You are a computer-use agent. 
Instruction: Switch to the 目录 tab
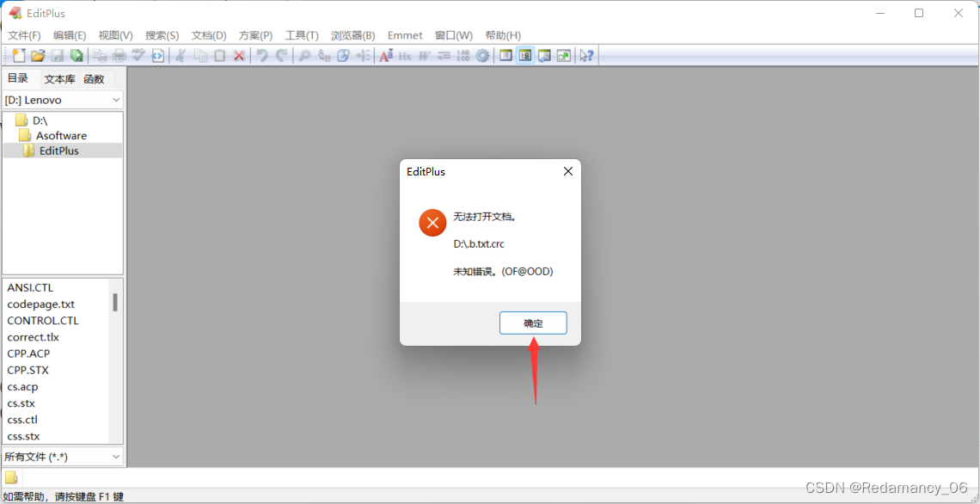(x=19, y=78)
